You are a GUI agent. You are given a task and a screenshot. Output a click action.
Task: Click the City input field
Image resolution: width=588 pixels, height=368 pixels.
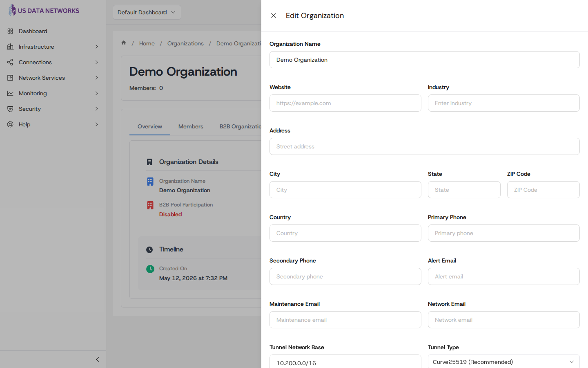(x=345, y=190)
